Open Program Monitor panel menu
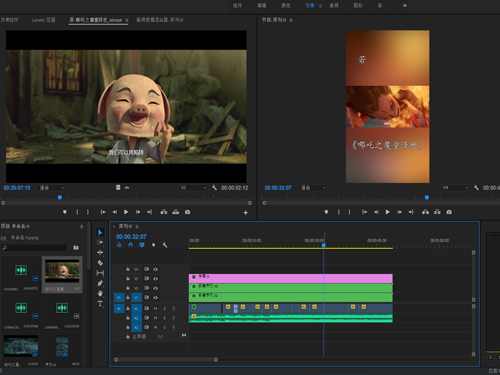This screenshot has height=375, width=500. click(x=291, y=20)
